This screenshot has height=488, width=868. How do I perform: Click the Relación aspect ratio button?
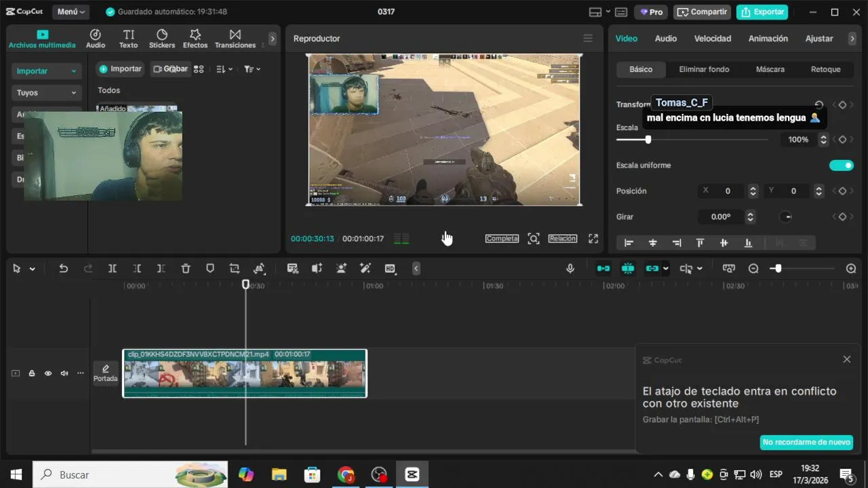(x=563, y=239)
